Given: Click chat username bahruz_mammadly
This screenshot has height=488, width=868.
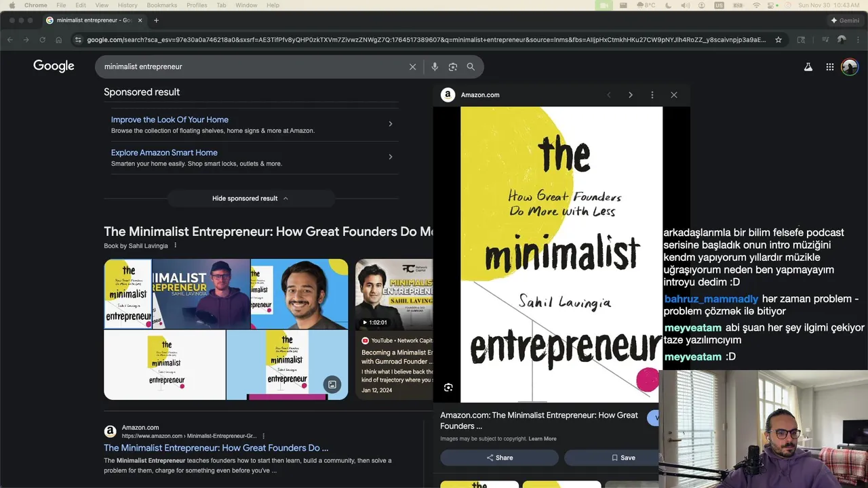Looking at the screenshot, I should click(711, 299).
